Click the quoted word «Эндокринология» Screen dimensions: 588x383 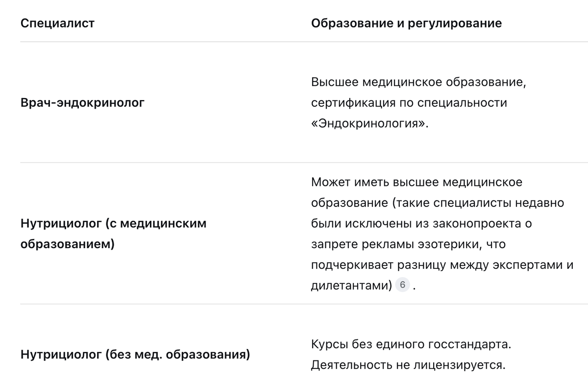pos(369,124)
